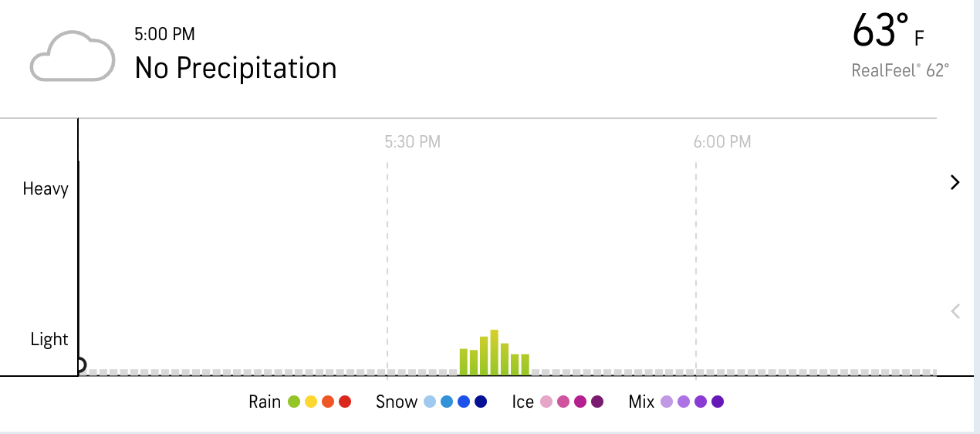Go to next hour with right chevron
Screen dimensions: 980x434
point(955,182)
